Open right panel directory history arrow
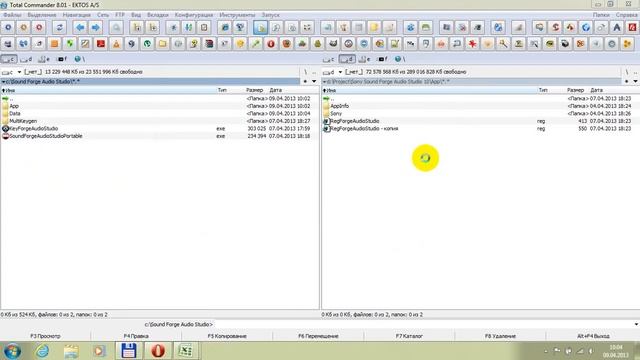Viewport: 640px width, 360px height. coord(635,81)
